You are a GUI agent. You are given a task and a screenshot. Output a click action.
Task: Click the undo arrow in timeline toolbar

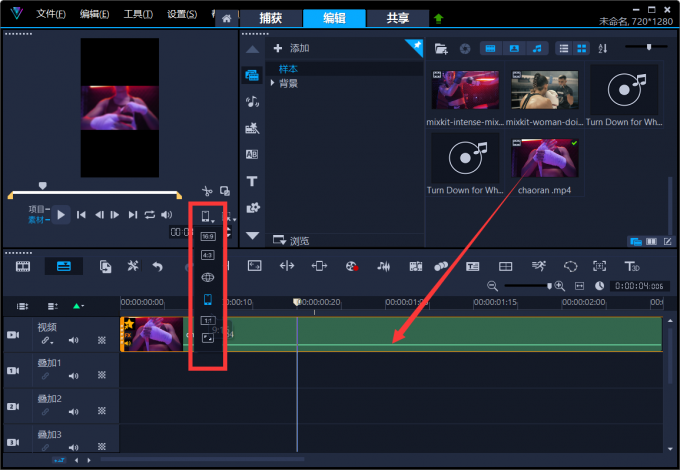(x=158, y=266)
